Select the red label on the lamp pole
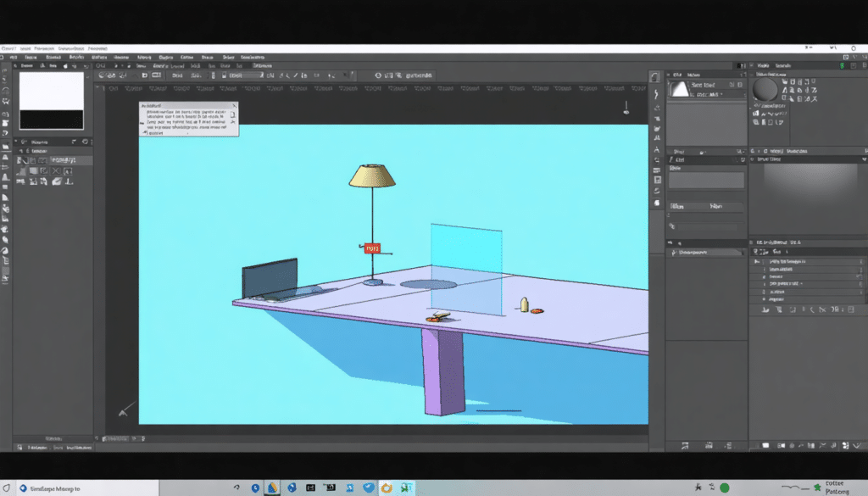Viewport: 868px width, 496px height. coord(372,248)
